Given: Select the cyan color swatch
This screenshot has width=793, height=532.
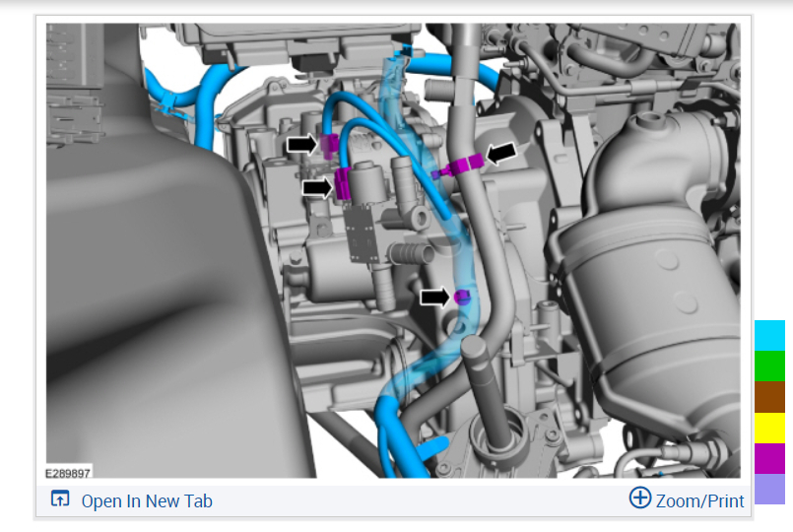Looking at the screenshot, I should (x=769, y=335).
